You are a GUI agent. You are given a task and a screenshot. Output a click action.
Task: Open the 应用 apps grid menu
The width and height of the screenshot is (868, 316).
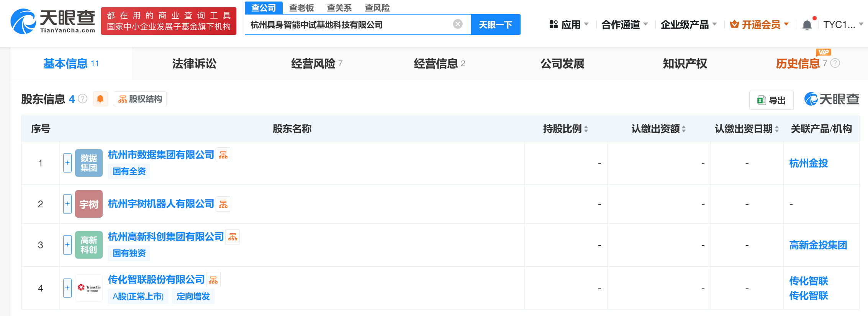click(568, 25)
